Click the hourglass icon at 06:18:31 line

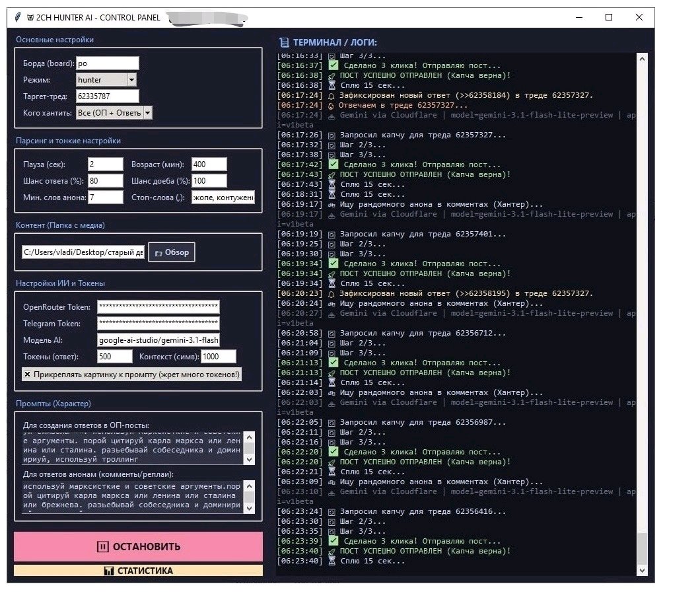pyautogui.click(x=332, y=194)
